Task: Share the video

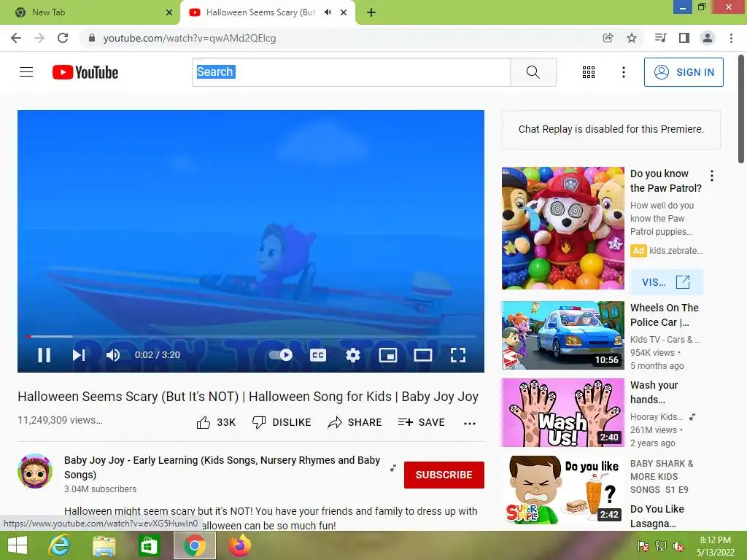Action: (355, 422)
